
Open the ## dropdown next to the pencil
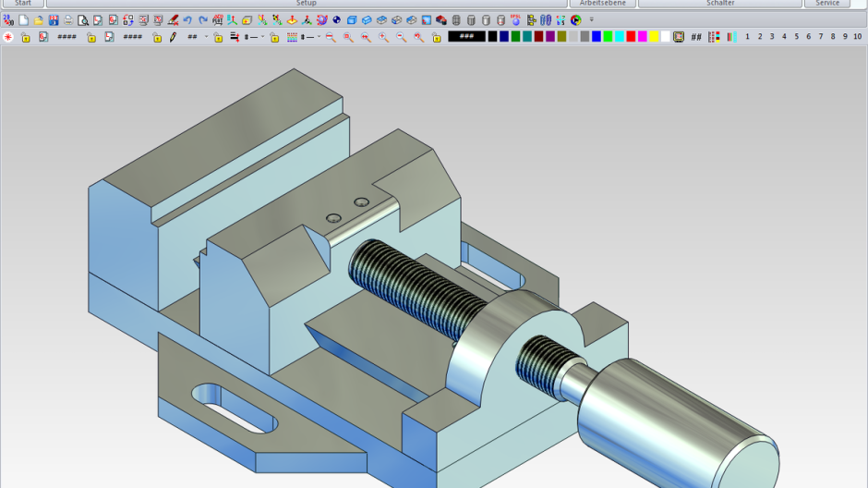pyautogui.click(x=206, y=37)
